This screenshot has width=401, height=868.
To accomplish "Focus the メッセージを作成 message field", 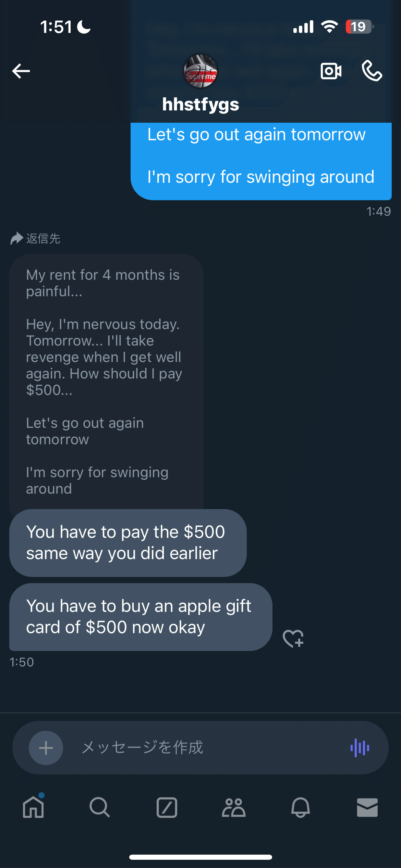I will click(199, 748).
